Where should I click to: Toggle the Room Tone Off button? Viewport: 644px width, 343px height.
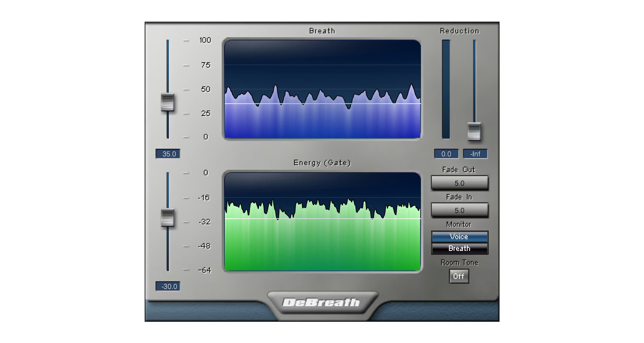(459, 276)
